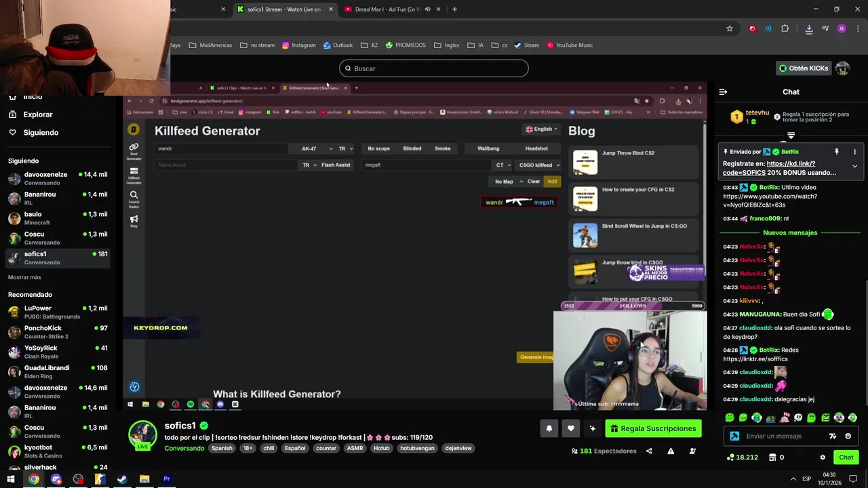The width and height of the screenshot is (868, 488).
Task: Open three-dot menu on pinned message
Action: point(854,152)
